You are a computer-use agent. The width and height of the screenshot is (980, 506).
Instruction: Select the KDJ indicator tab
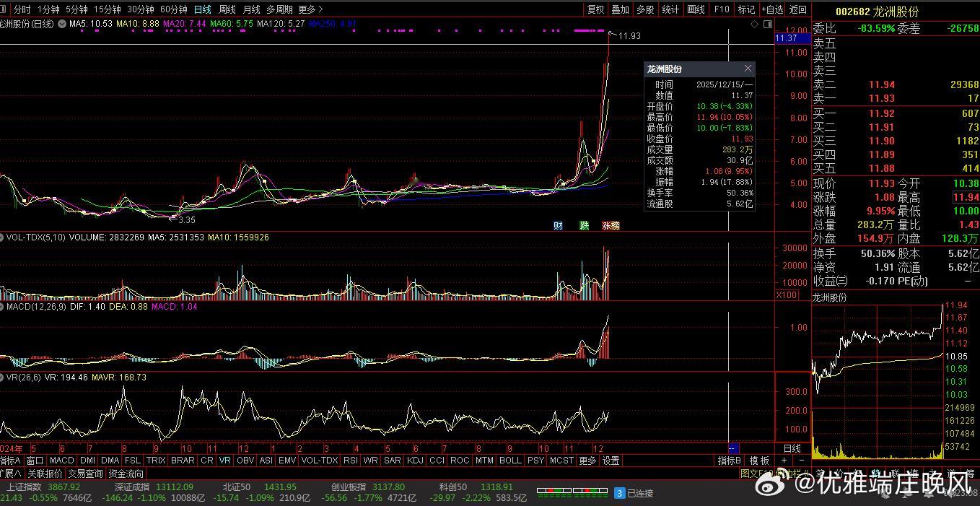point(415,461)
